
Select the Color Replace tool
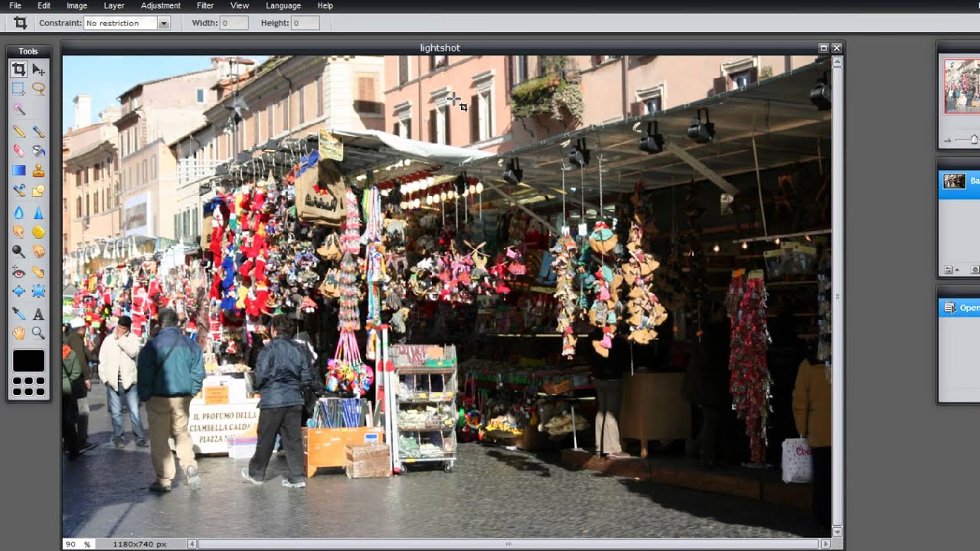click(x=18, y=190)
